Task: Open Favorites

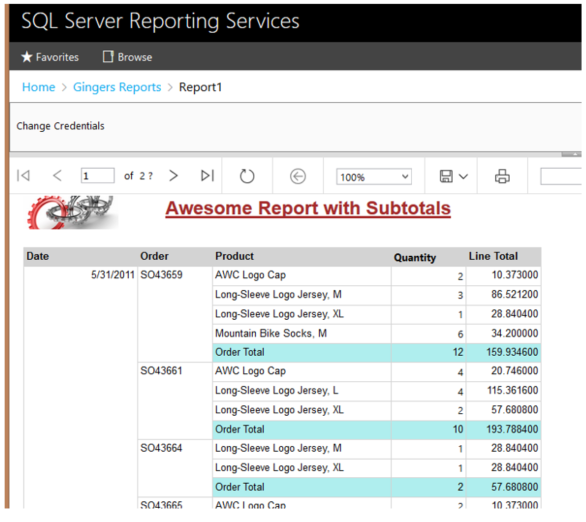Action: point(50,57)
